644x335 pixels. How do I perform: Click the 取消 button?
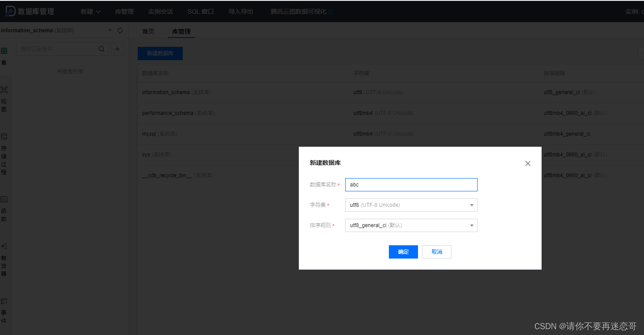pyautogui.click(x=437, y=252)
